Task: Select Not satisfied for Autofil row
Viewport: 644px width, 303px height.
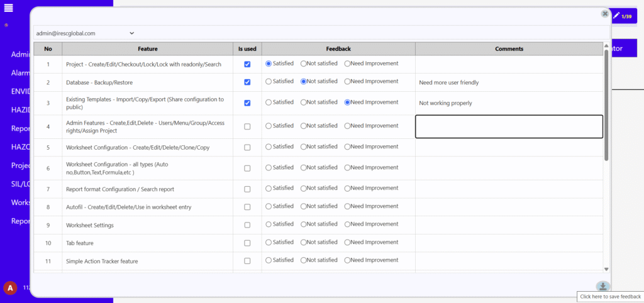Action: coord(304,206)
